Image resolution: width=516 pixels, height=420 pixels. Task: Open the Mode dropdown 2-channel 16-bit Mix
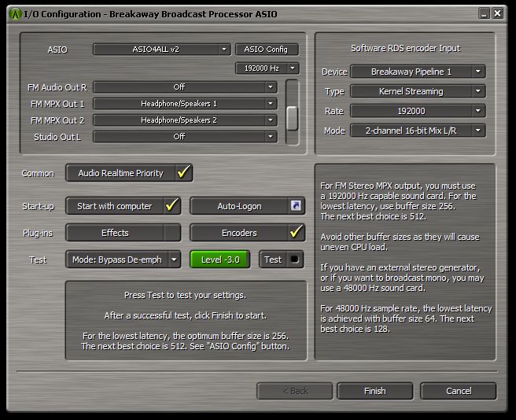pyautogui.click(x=418, y=131)
